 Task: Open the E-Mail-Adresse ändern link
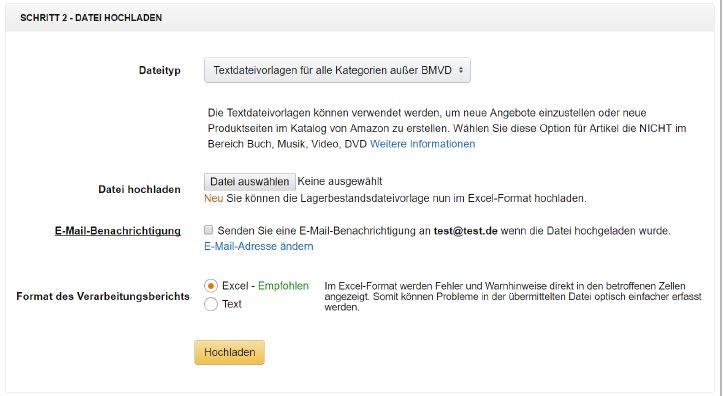259,246
